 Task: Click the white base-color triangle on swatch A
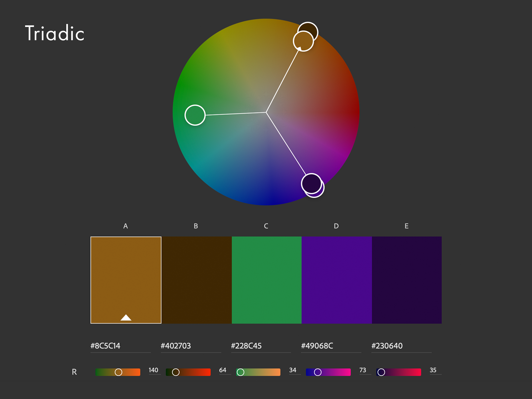pyautogui.click(x=126, y=318)
